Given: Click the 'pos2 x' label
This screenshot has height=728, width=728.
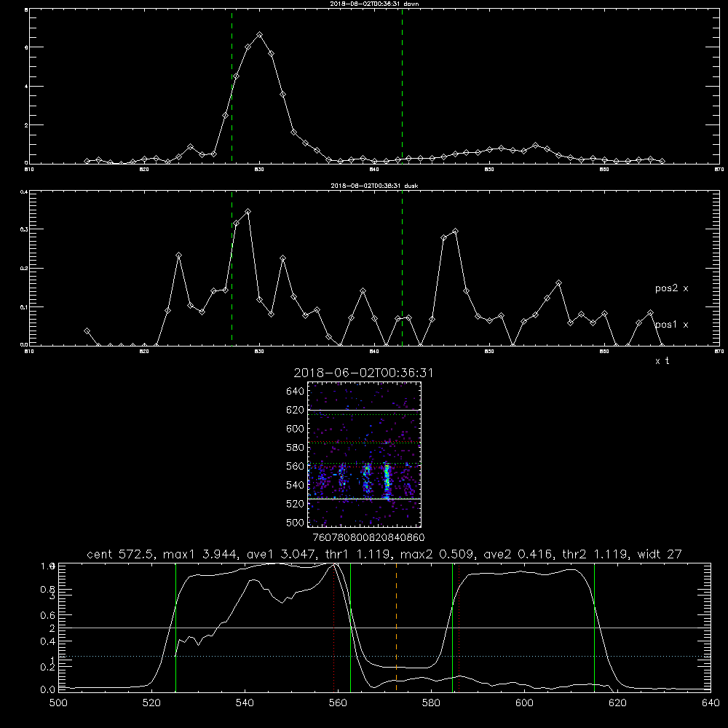Looking at the screenshot, I should click(671, 288).
